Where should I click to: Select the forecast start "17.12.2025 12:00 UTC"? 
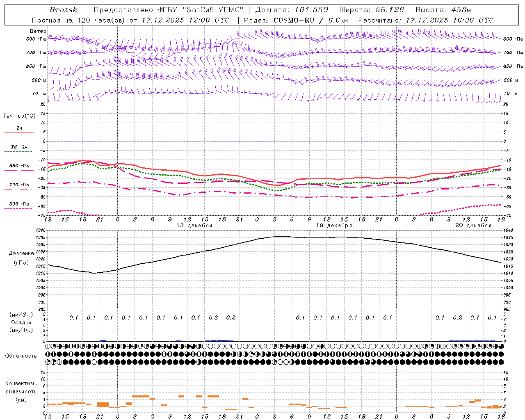[185, 20]
